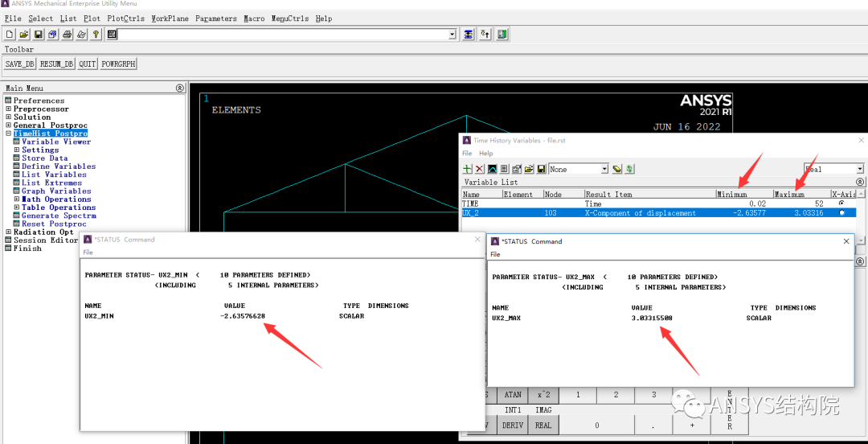Select the TIME row X-Axis radio button
868x444 pixels.
click(842, 203)
